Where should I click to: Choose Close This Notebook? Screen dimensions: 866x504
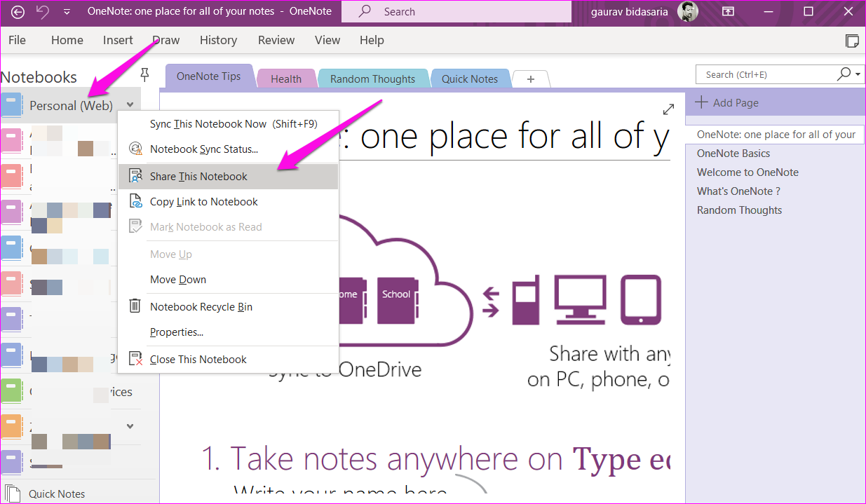coord(228,360)
